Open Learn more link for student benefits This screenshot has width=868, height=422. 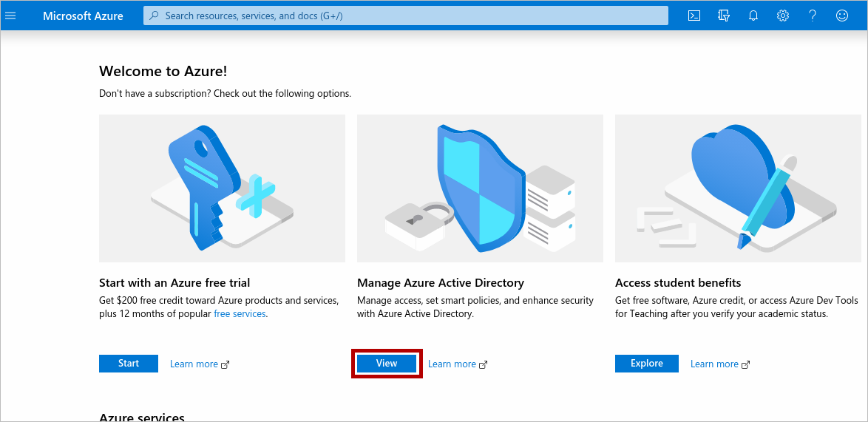pos(714,364)
